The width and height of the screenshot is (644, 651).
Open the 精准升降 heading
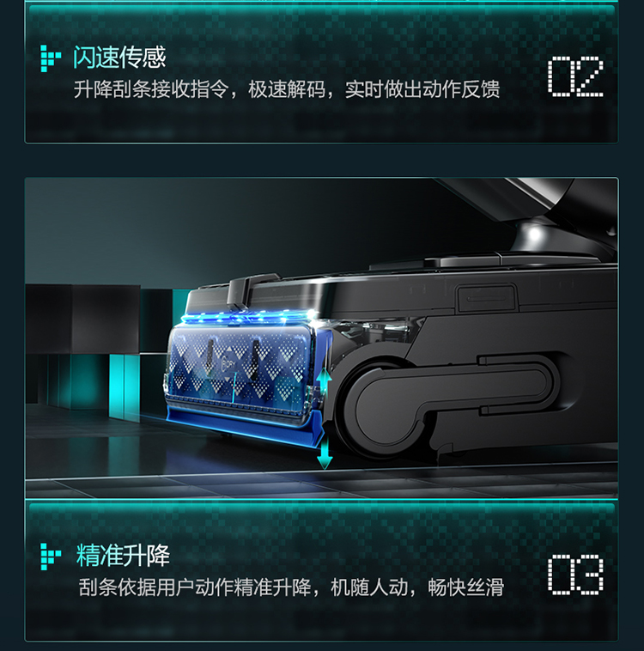coord(123,556)
